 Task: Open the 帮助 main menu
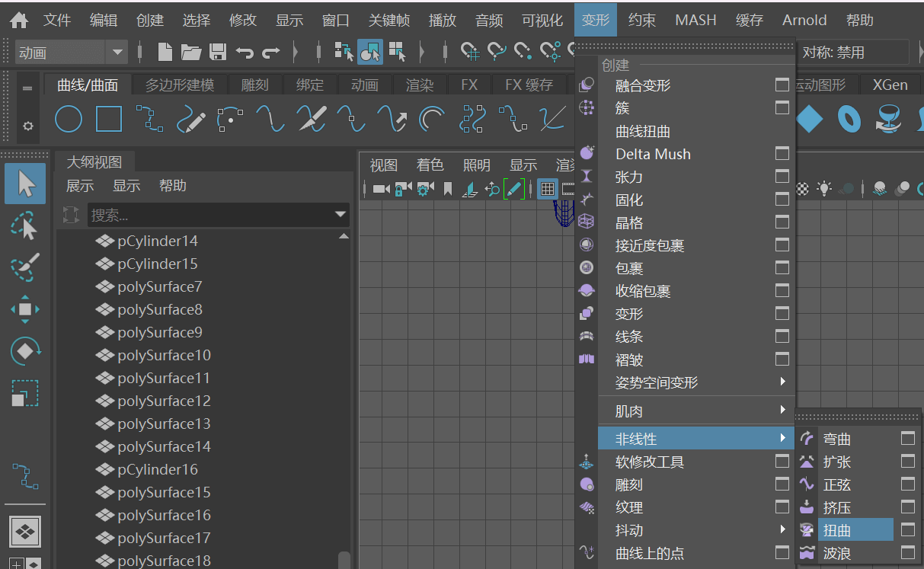tap(860, 21)
